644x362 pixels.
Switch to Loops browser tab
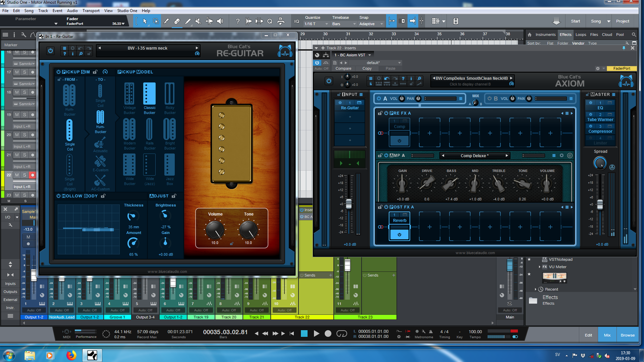581,35
